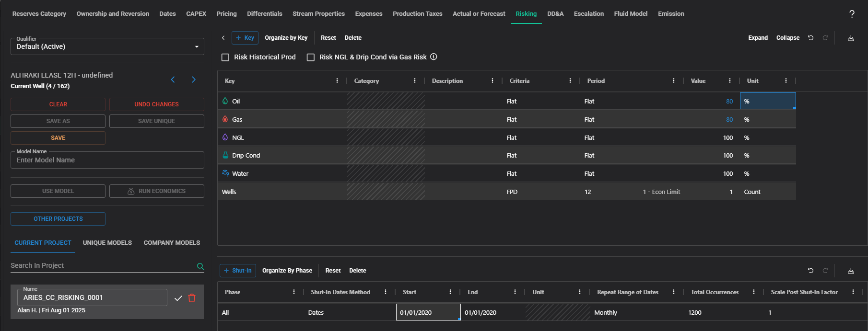
Task: Open the Value column menu
Action: click(730, 81)
